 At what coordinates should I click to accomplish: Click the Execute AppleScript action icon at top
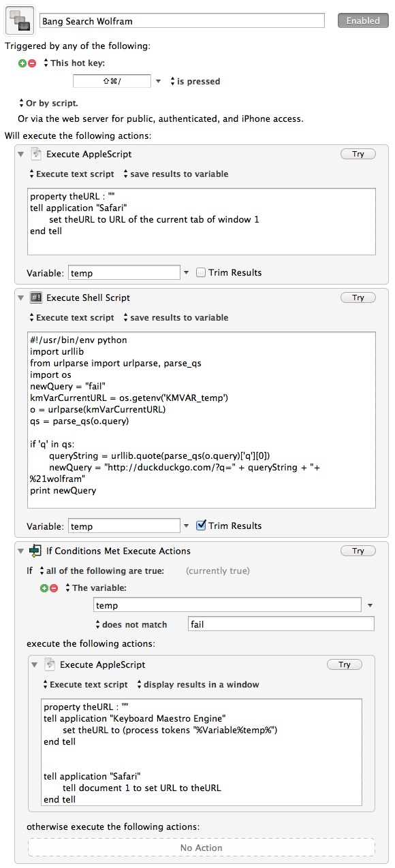coord(37,154)
